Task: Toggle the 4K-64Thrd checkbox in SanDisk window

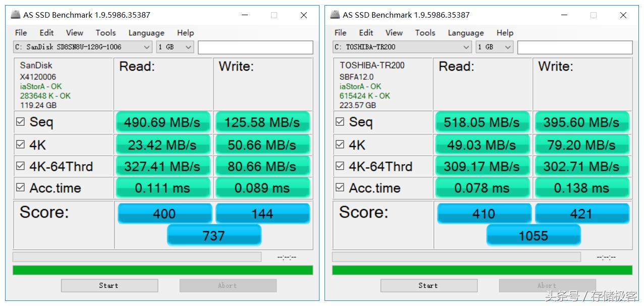Action: pyautogui.click(x=21, y=166)
